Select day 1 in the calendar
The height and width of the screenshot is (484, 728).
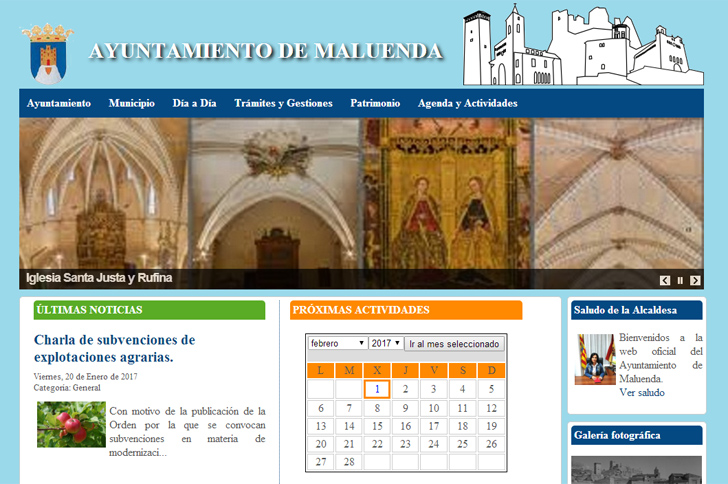pos(377,389)
